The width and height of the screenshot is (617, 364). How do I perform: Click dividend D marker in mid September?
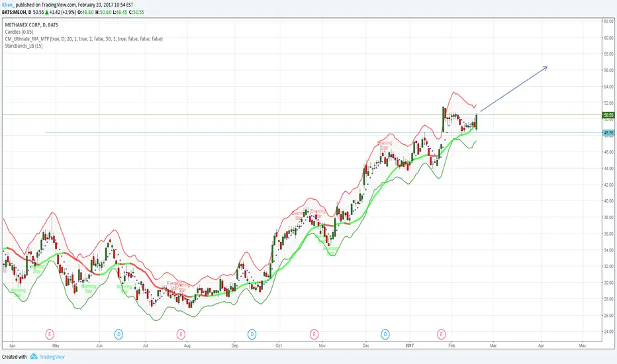252,334
